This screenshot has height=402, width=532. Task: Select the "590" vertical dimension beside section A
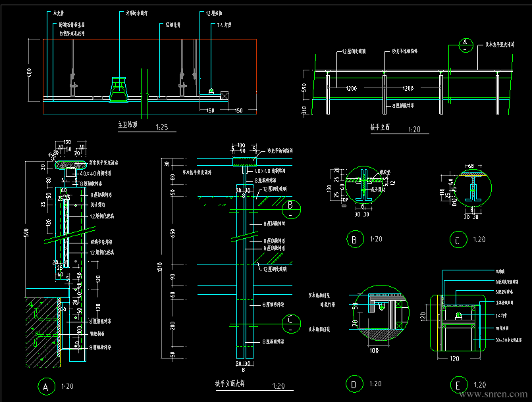pos(26,232)
